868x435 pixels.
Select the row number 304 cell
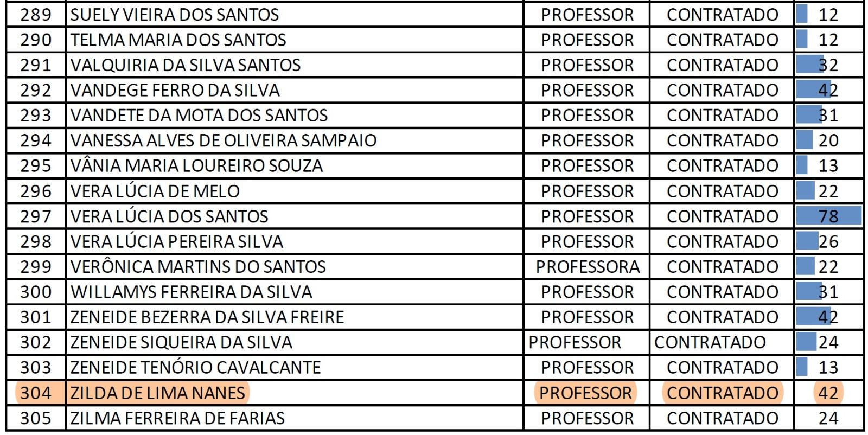pyautogui.click(x=36, y=393)
